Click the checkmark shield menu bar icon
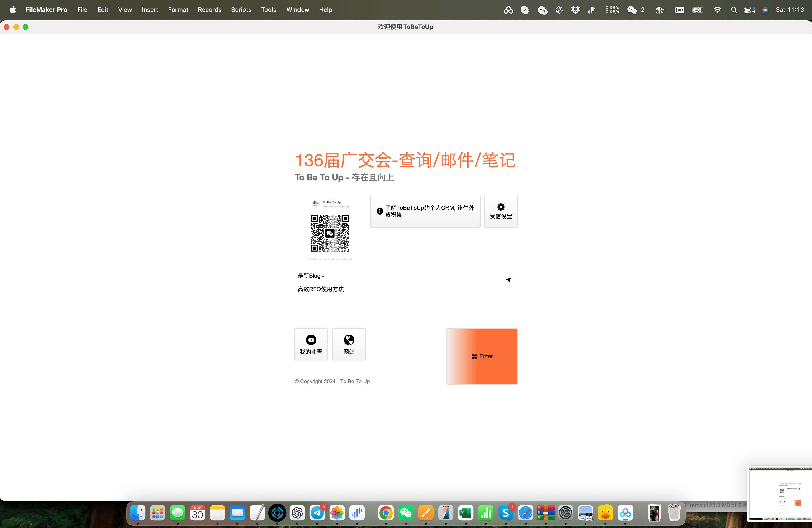The height and width of the screenshot is (528, 812). click(x=525, y=10)
